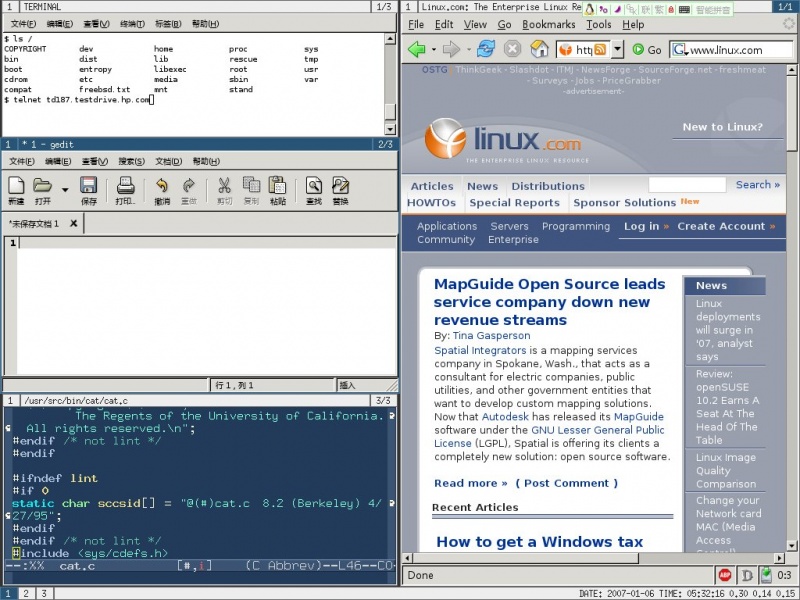Click the Adblock Plus ABP status bar icon
The image size is (800, 600).
tap(724, 575)
